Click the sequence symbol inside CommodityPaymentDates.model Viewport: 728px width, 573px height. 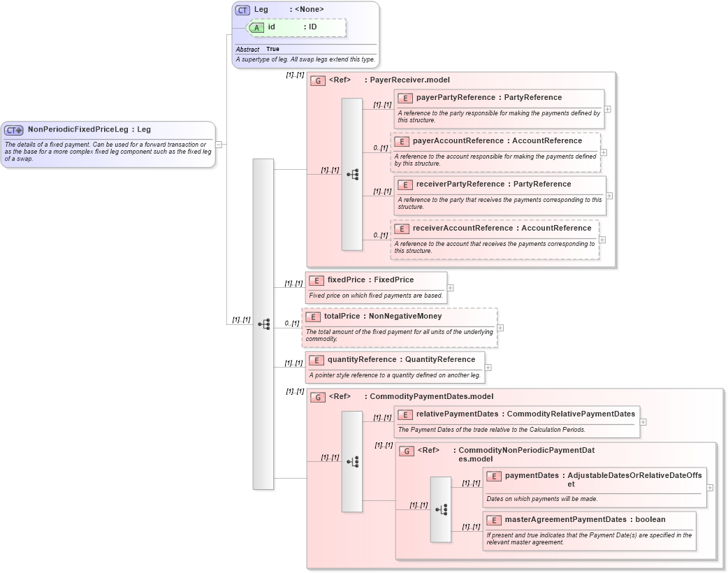click(x=352, y=462)
